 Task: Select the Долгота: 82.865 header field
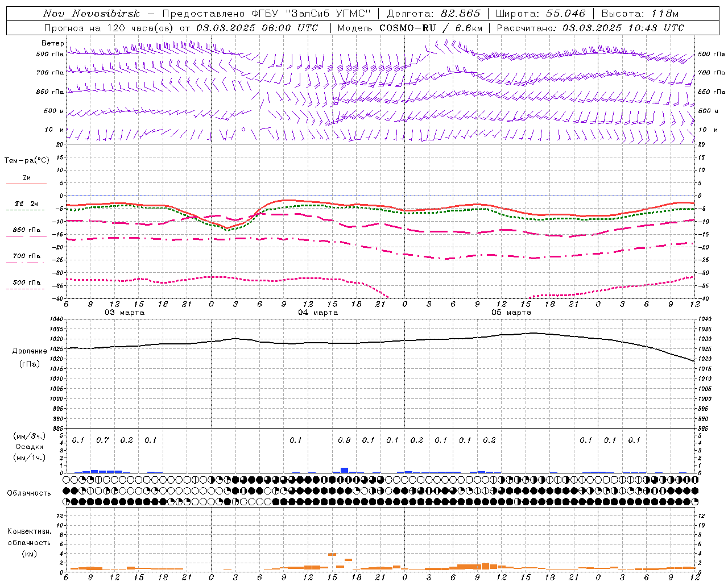coord(433,14)
